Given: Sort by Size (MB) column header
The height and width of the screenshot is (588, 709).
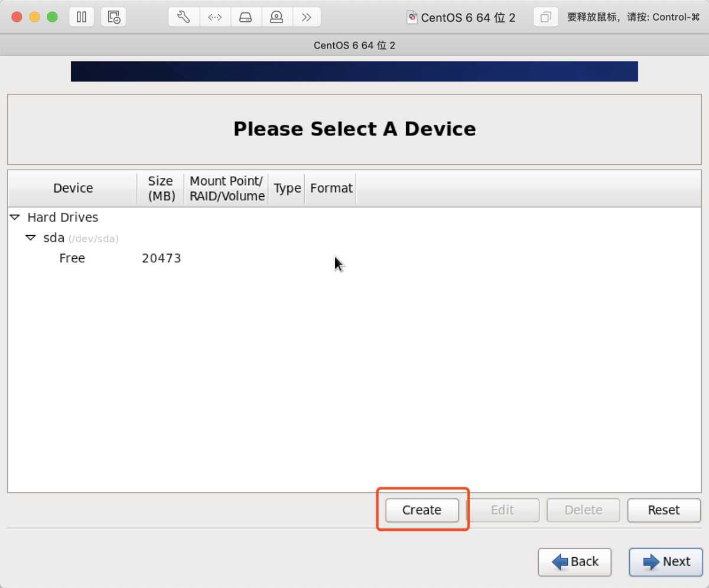Looking at the screenshot, I should point(161,189).
